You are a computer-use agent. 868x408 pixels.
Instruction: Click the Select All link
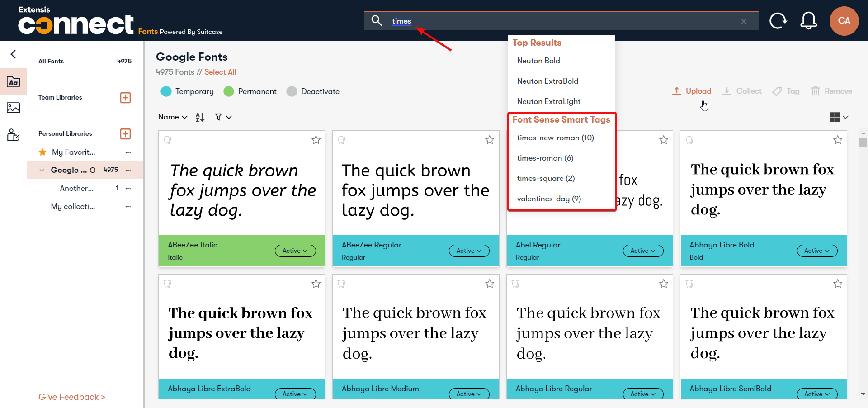[x=220, y=72]
